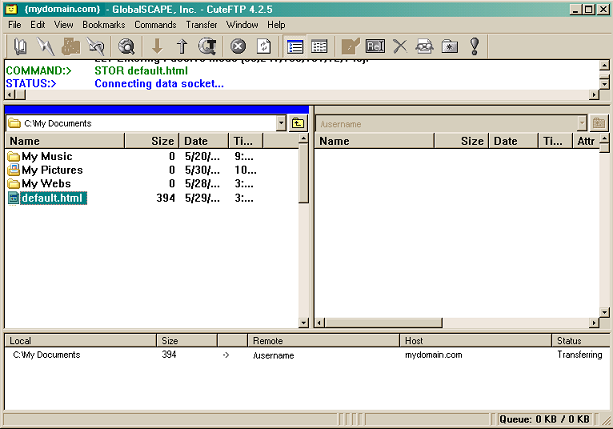Click the upload up-arrow toolbar icon
This screenshot has height=429, width=613.
182,46
